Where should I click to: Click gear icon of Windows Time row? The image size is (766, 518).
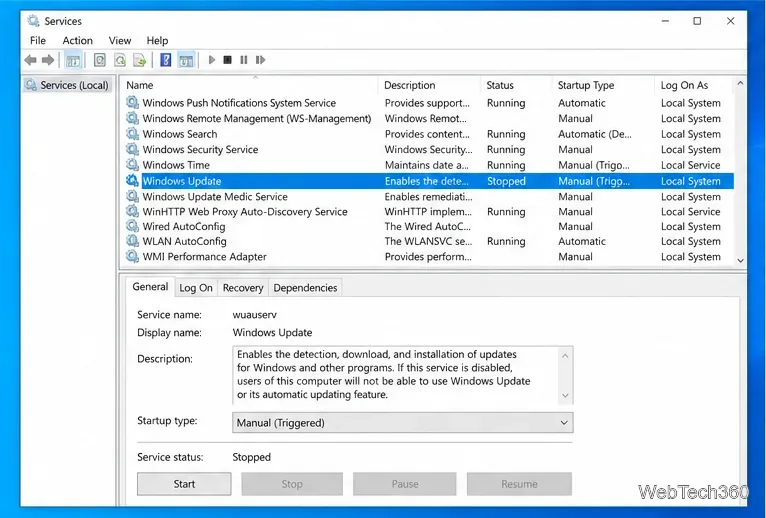coord(132,165)
